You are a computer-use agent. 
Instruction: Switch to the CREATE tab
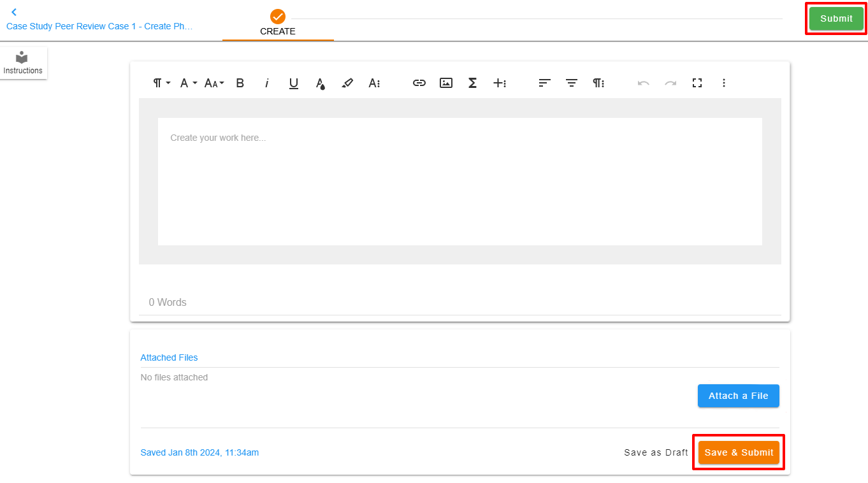click(x=277, y=25)
